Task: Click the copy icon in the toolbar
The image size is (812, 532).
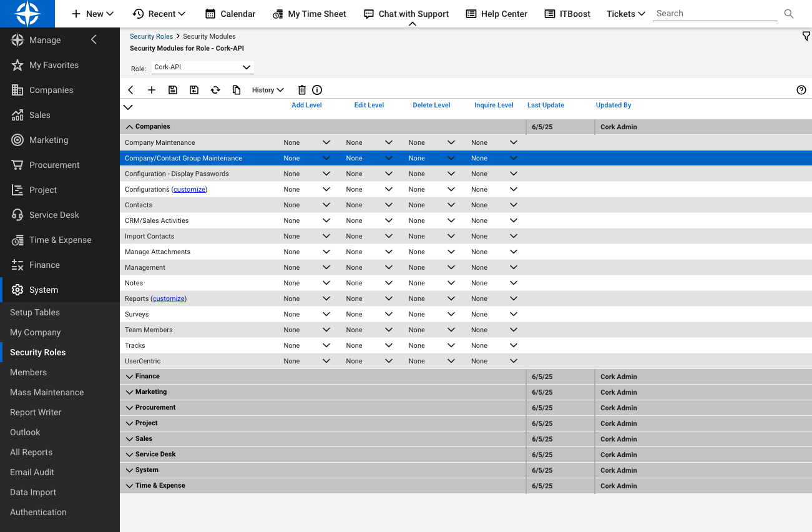Action: 237,90
